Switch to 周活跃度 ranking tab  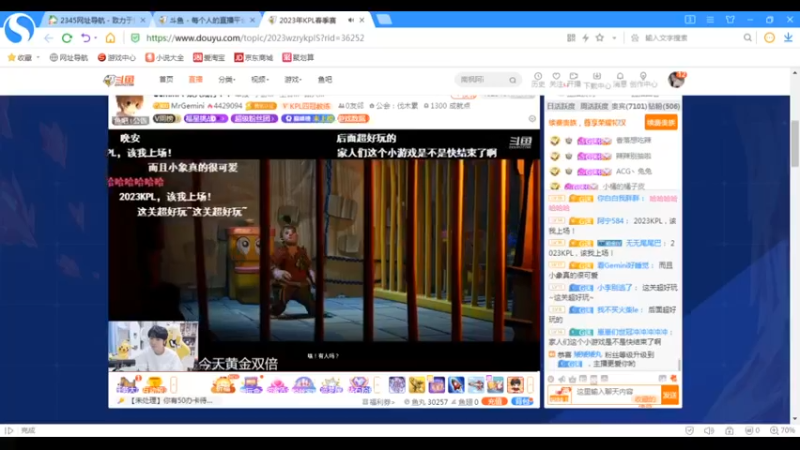tap(594, 106)
